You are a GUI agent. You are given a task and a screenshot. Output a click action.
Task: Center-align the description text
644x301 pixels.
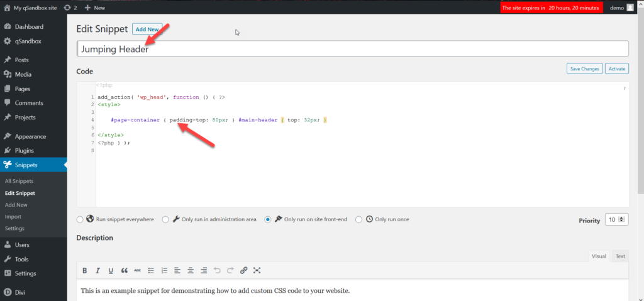[x=191, y=270]
